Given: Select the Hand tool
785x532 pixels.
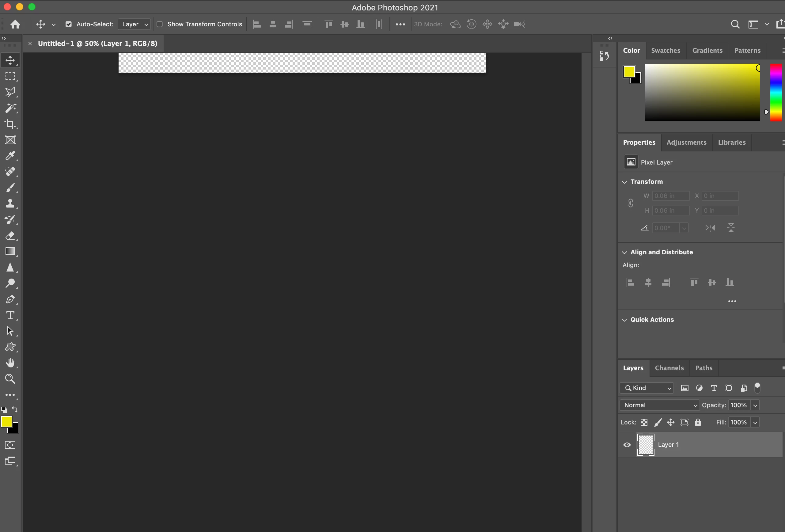Looking at the screenshot, I should (x=10, y=363).
